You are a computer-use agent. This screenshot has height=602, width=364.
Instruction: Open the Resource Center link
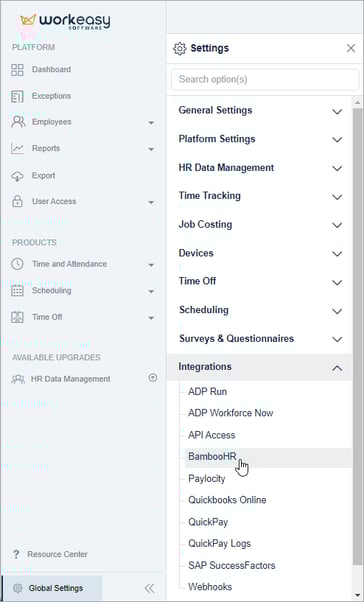coord(57,554)
